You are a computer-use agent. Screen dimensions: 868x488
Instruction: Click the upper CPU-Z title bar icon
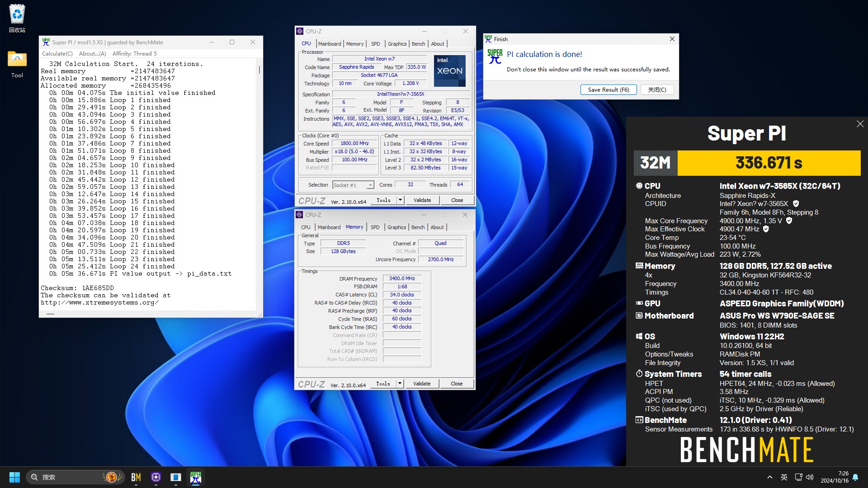click(x=300, y=31)
